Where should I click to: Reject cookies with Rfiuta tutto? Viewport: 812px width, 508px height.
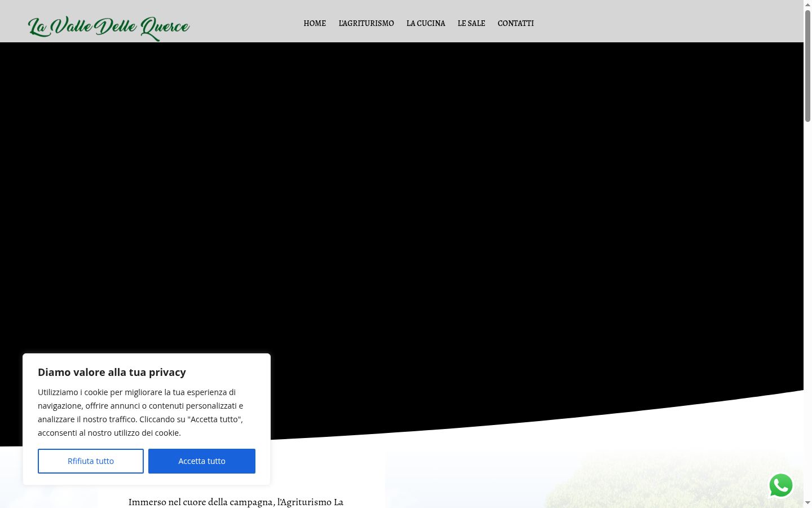pos(91,461)
